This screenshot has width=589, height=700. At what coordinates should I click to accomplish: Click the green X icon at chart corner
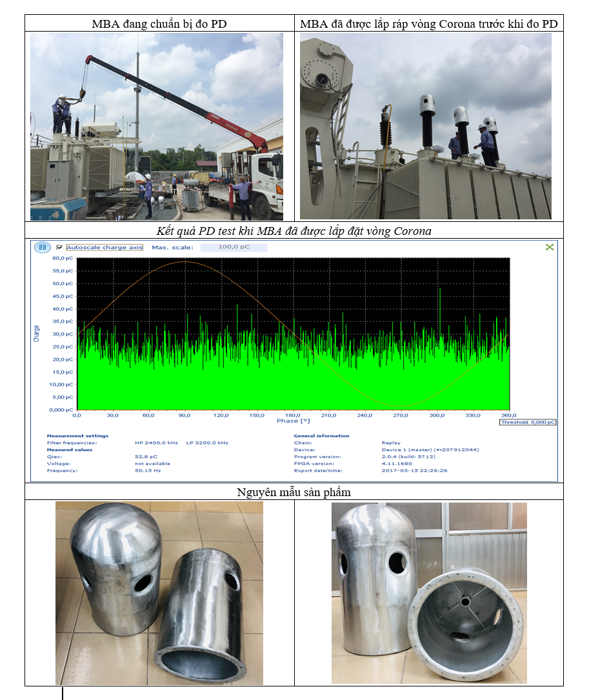point(549,247)
